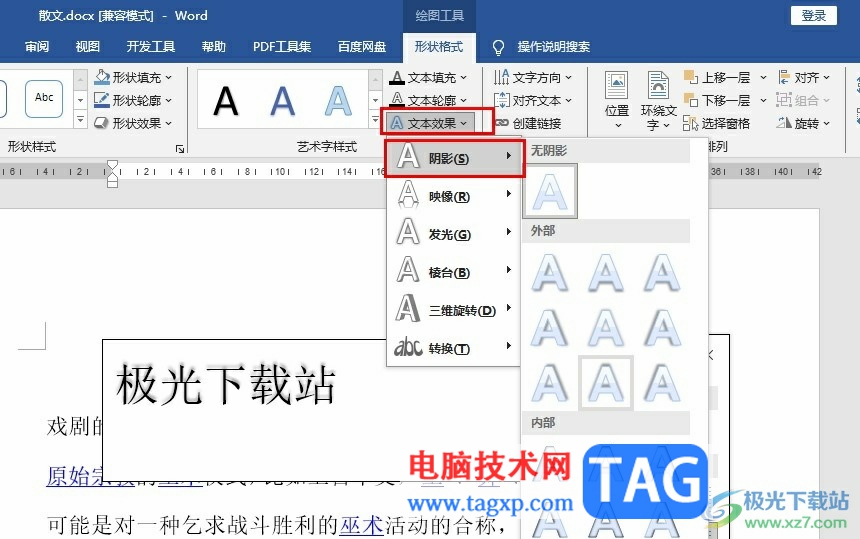Open the Text Outline (文本轮廓) dropdown
This screenshot has height=539, width=860.
pos(428,100)
